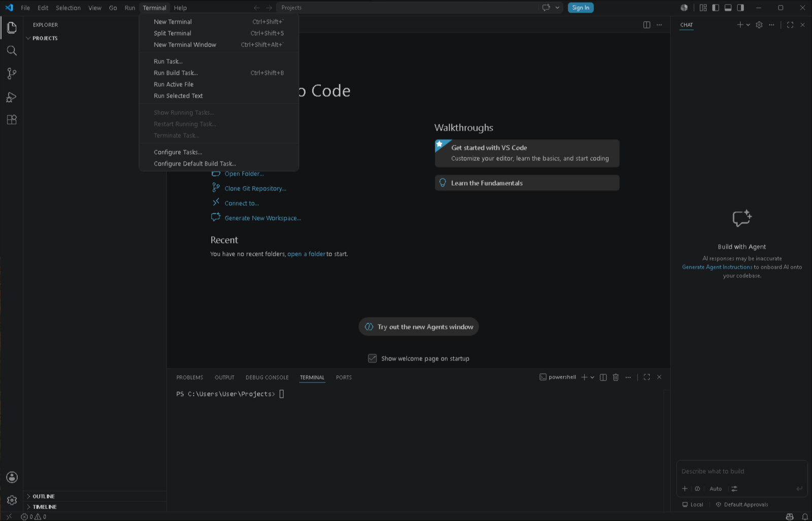Select Configure Tasks menu entry
Viewport: 812px width, 521px height.
coord(219,152)
